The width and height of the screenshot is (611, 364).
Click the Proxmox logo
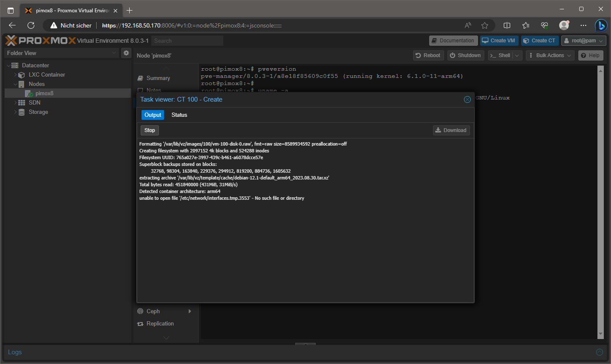tap(41, 41)
